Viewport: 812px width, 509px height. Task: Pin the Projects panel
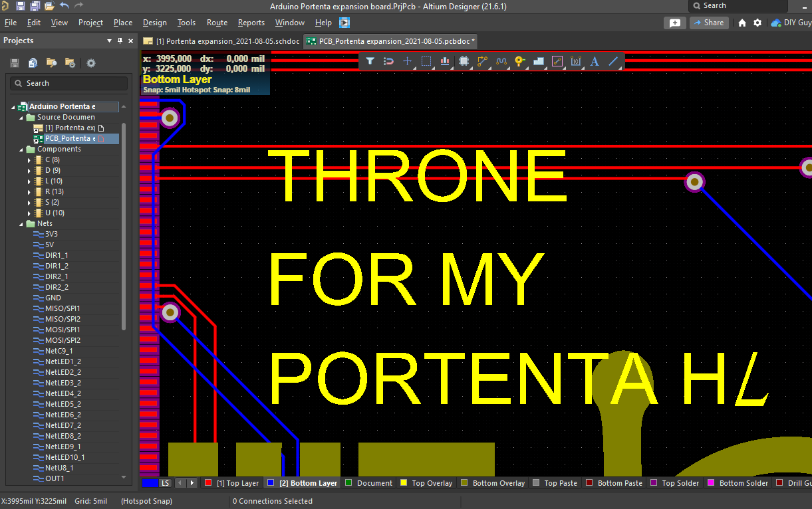pyautogui.click(x=120, y=41)
